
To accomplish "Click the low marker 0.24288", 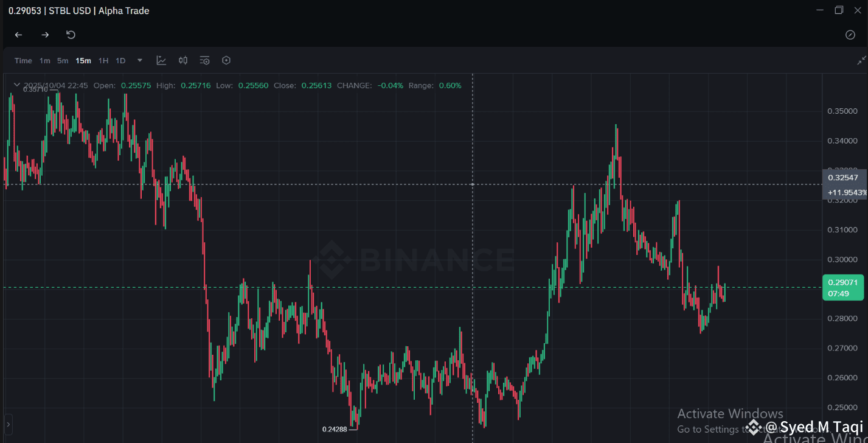I will pos(335,429).
